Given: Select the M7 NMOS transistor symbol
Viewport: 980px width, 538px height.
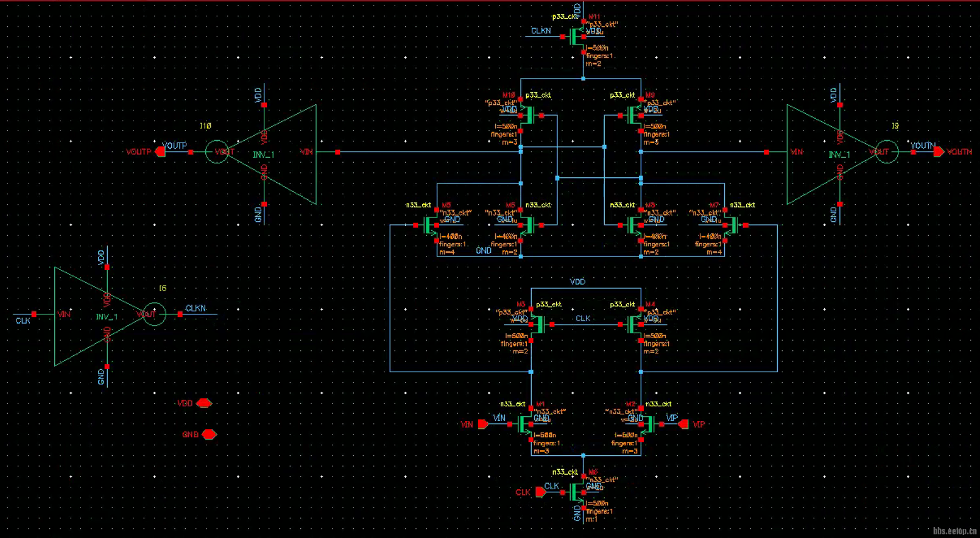Looking at the screenshot, I should 731,225.
